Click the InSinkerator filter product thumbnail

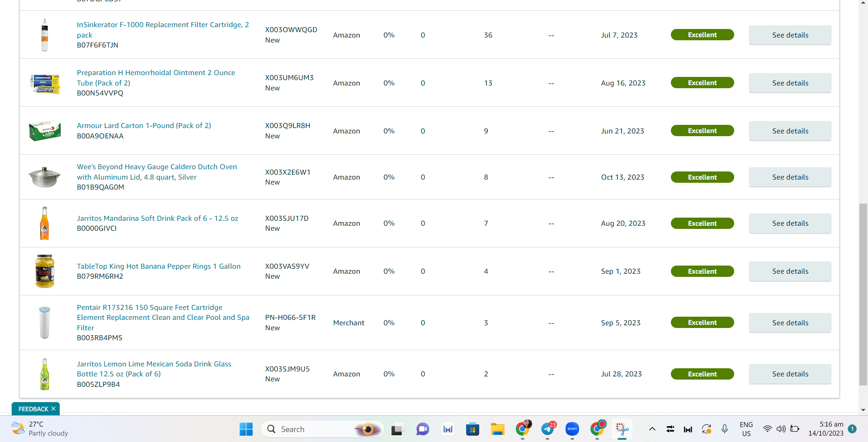(44, 35)
